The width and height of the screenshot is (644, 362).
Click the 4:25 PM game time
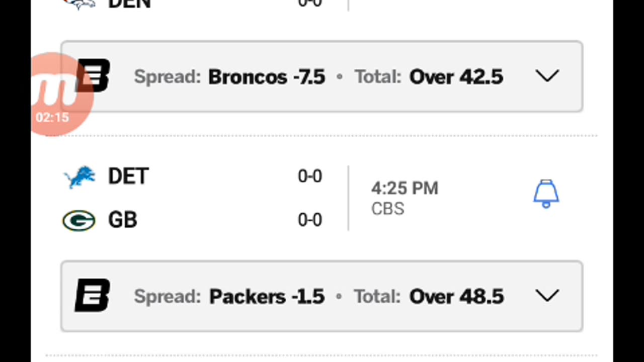point(405,189)
